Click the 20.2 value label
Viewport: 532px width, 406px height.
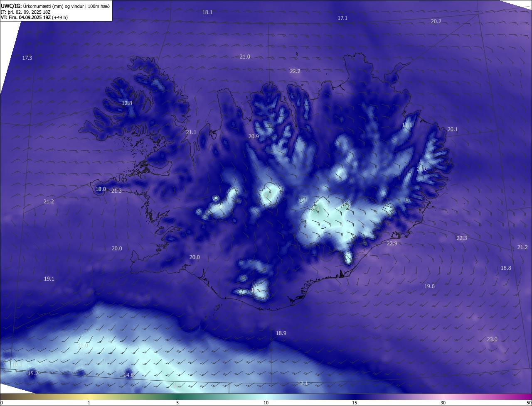click(436, 21)
